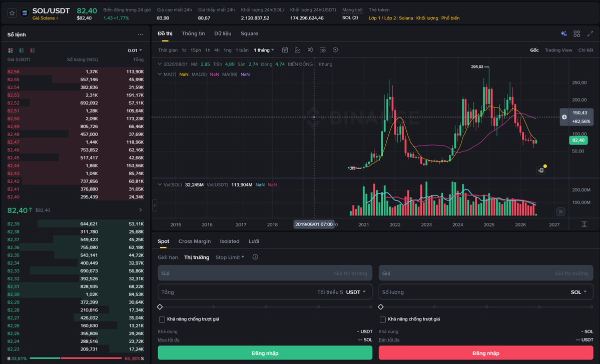Click the plus icon on crosshair price label

click(564, 117)
